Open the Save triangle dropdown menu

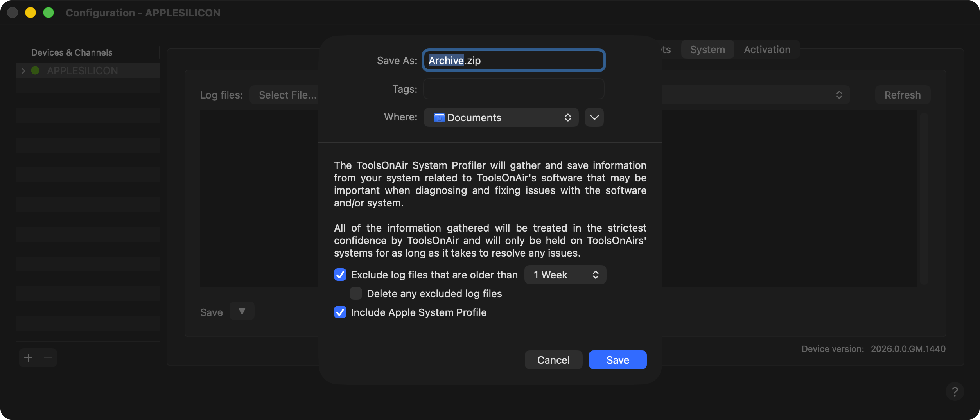click(242, 311)
